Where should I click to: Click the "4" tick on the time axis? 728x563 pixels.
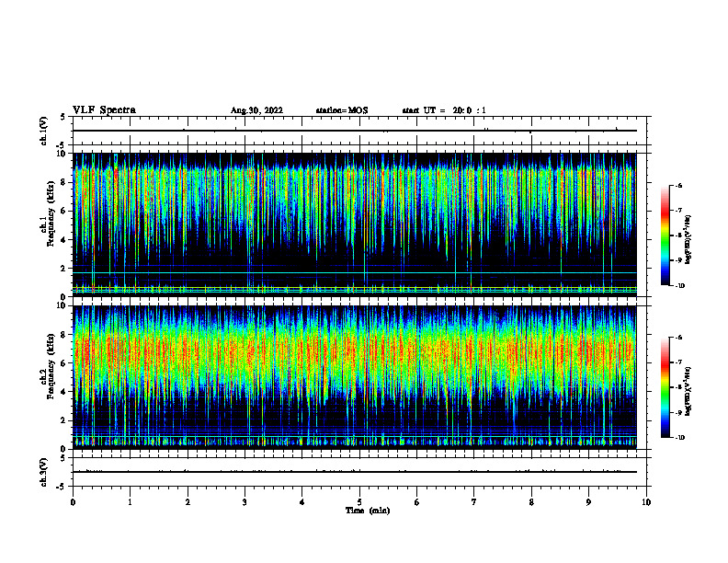[x=301, y=502]
